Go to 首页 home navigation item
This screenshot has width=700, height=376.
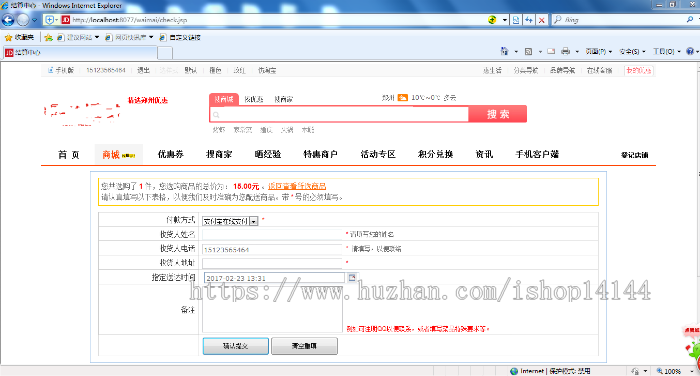click(x=68, y=155)
